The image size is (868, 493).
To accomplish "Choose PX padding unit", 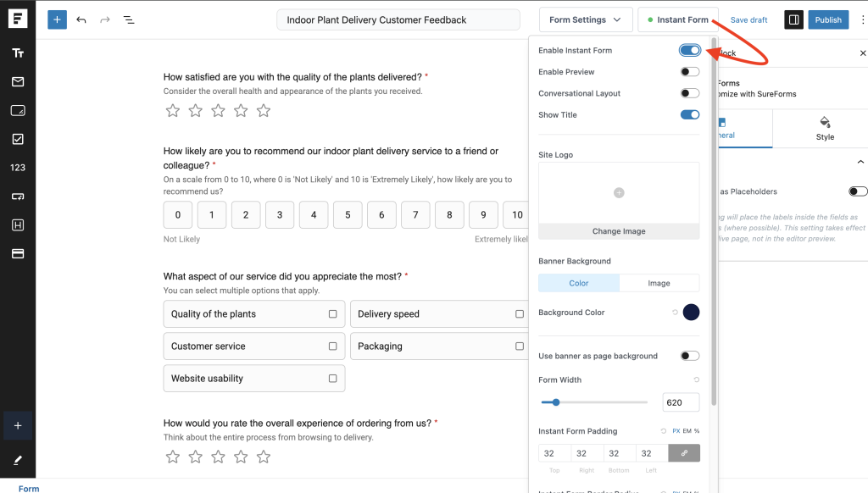I will pyautogui.click(x=676, y=431).
